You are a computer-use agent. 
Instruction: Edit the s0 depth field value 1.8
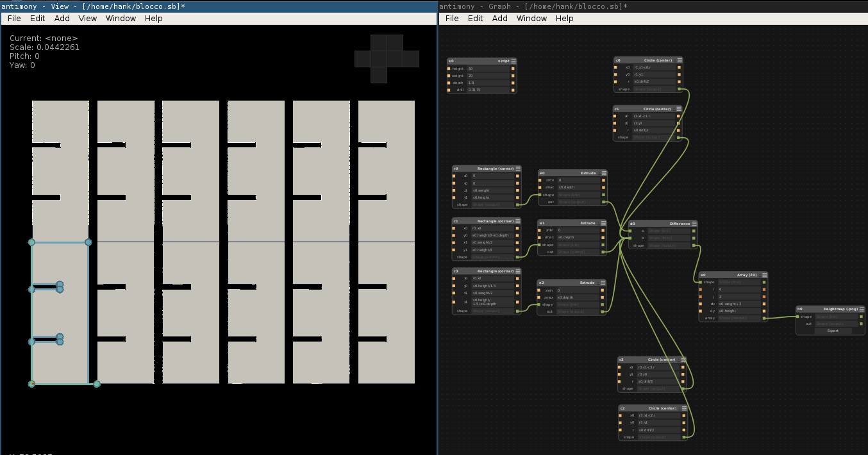click(488, 83)
